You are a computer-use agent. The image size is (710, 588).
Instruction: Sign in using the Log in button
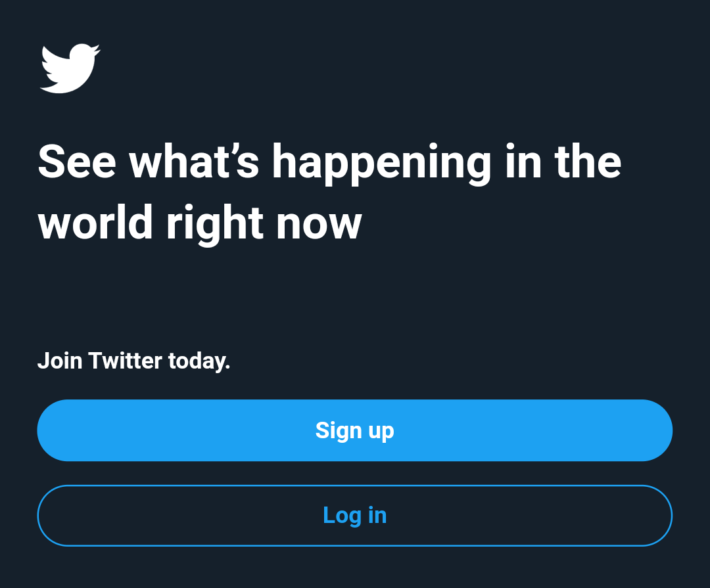[x=354, y=516]
